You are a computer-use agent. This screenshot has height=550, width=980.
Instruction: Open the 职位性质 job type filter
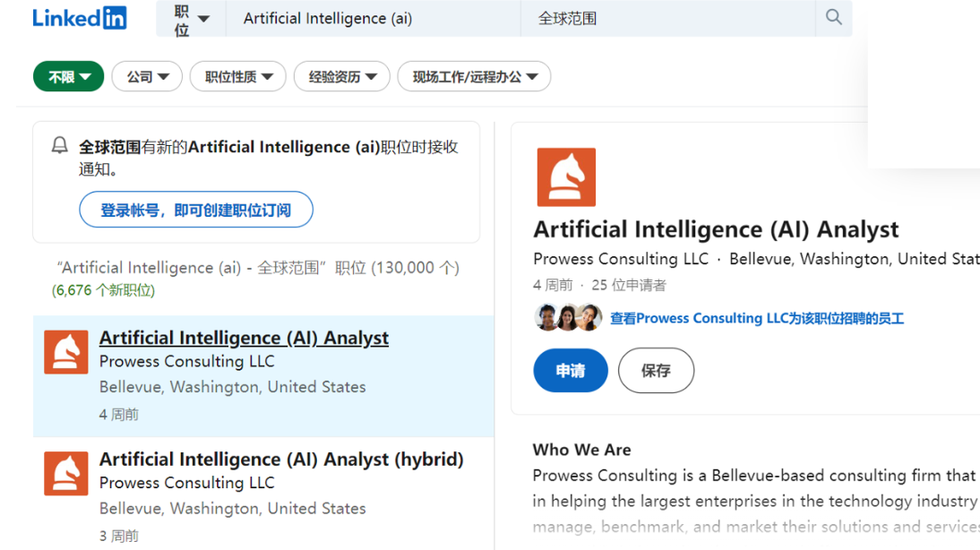238,76
